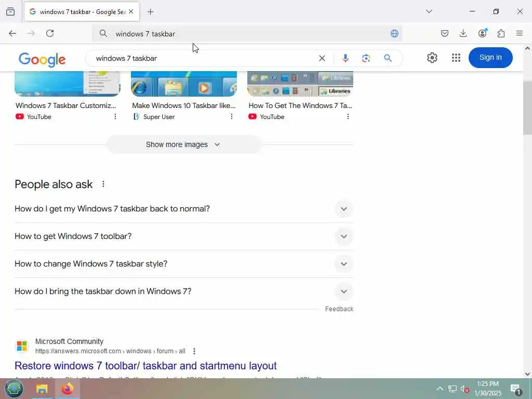The width and height of the screenshot is (532, 399).
Task: Open Restore windows 7 toolbar/ taskbar result
Action: [x=145, y=366]
